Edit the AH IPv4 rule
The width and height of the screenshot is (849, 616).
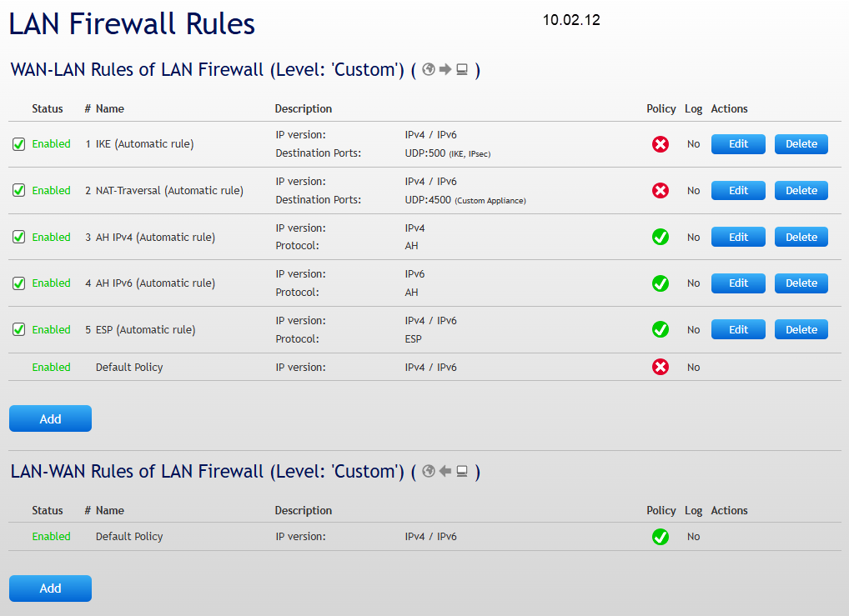(x=737, y=237)
